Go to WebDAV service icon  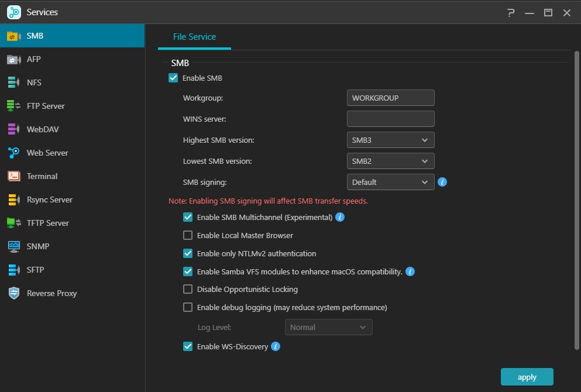(14, 129)
